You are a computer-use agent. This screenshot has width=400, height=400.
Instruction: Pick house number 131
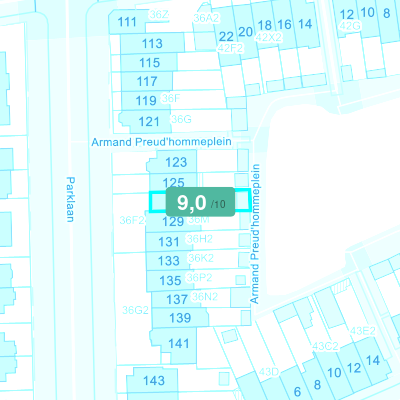169,242
